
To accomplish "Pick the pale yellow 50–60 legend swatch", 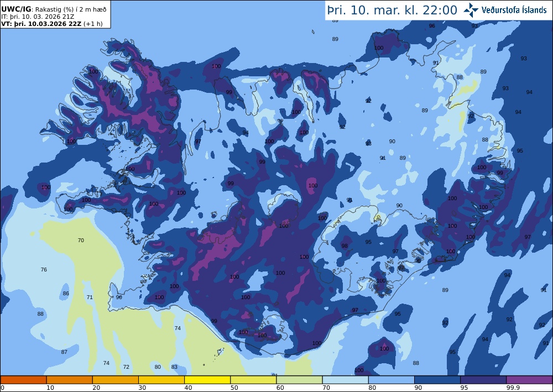I will 254,380.
